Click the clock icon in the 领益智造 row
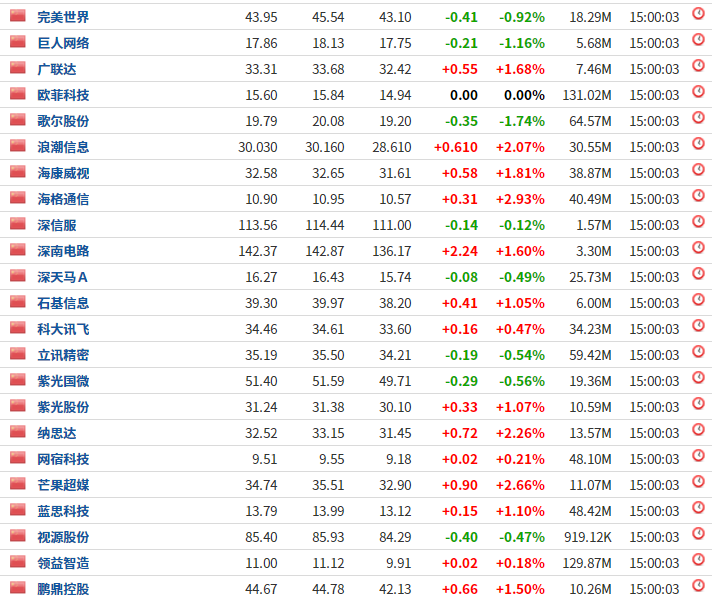Screen dimensions: 712x601 [698, 559]
